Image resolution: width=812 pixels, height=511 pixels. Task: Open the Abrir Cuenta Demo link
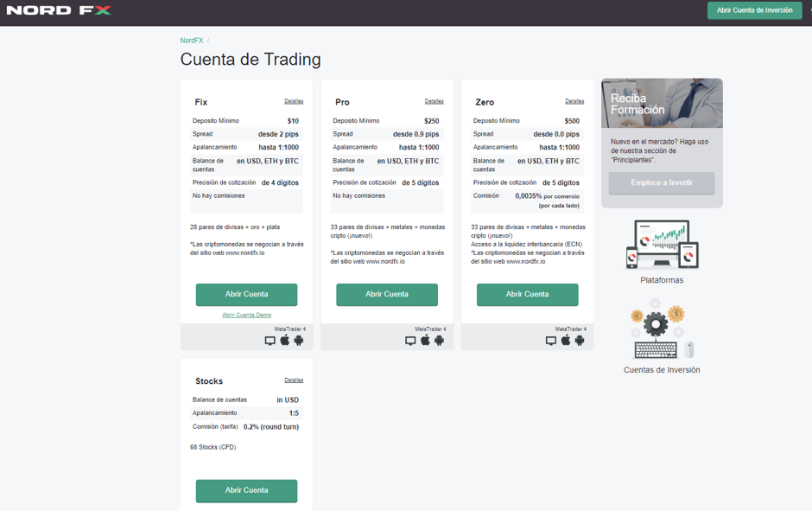click(x=246, y=314)
